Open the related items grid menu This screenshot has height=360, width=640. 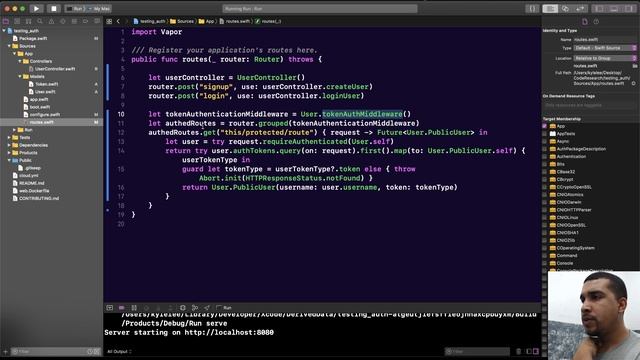(x=109, y=21)
